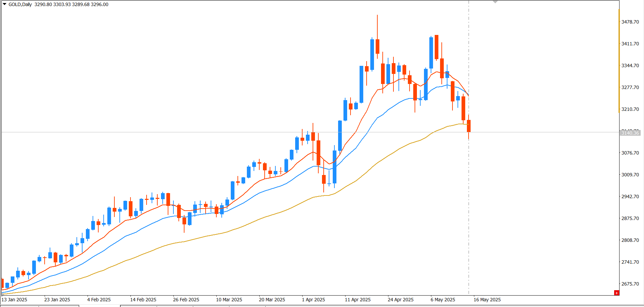The width and height of the screenshot is (644, 307).
Task: Click the 2741.70 price axis label
Action: pyautogui.click(x=630, y=262)
